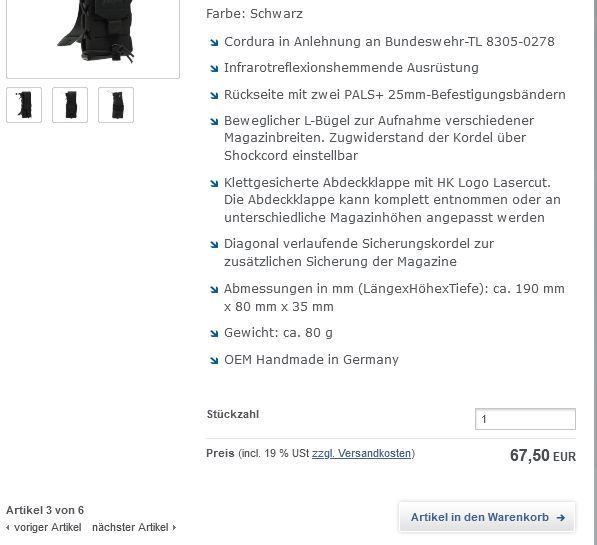The image size is (597, 545).
Task: Click bullet arrow beside Gewicht line
Action: click(214, 334)
